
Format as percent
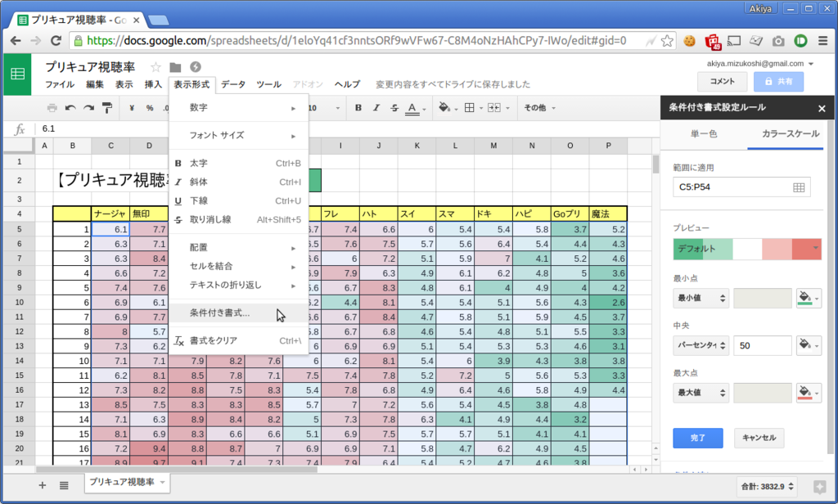[x=150, y=108]
